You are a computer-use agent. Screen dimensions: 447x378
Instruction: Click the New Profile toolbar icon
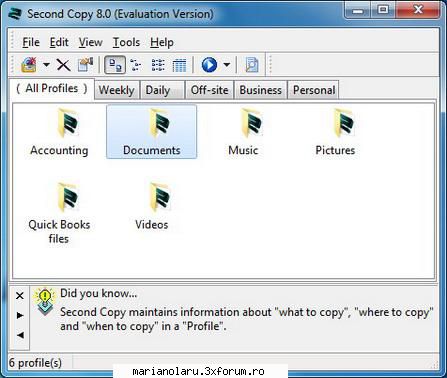click(x=29, y=65)
